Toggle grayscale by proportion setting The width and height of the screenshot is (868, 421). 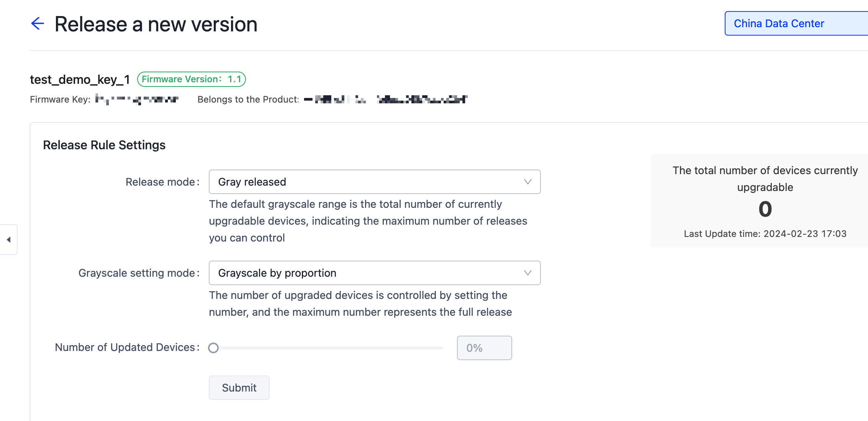point(374,273)
